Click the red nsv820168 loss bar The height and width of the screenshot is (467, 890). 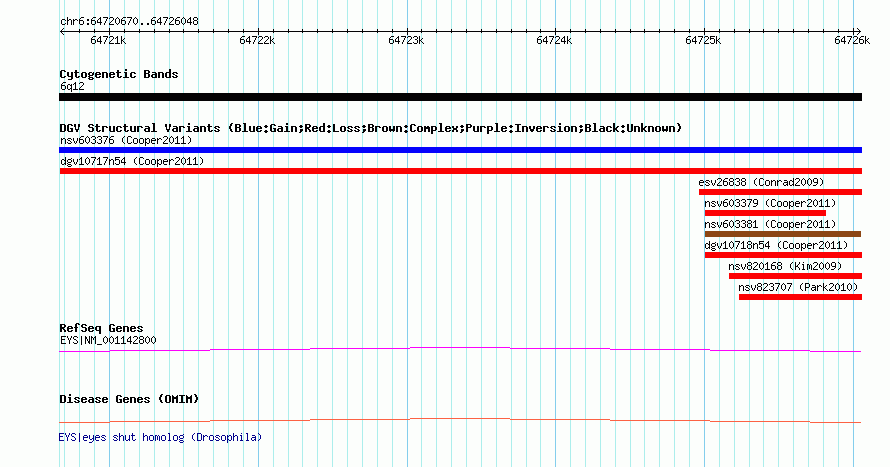795,276
